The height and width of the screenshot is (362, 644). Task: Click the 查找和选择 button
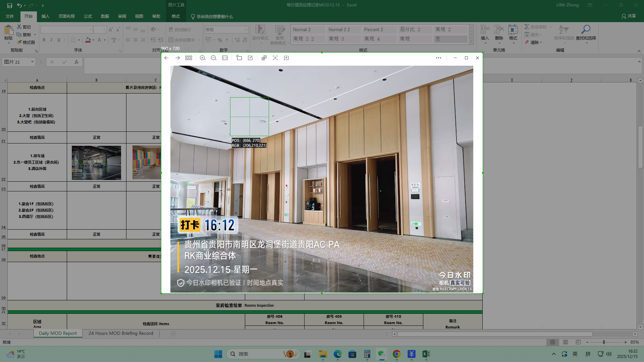(586, 34)
